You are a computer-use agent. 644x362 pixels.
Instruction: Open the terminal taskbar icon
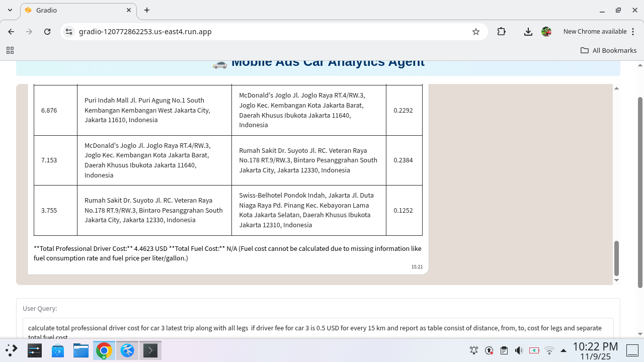(x=150, y=350)
